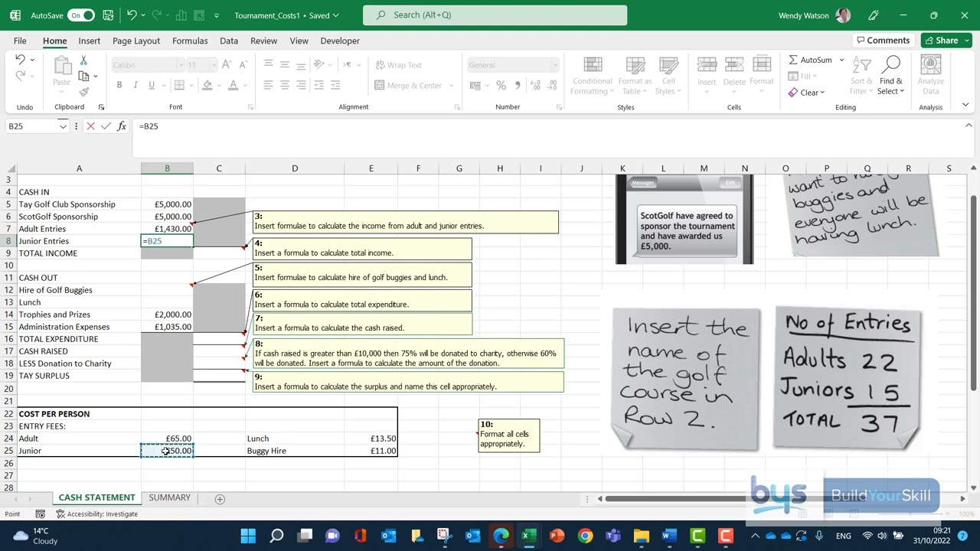Click the Insert Function fx icon
980x551 pixels.
pos(122,126)
